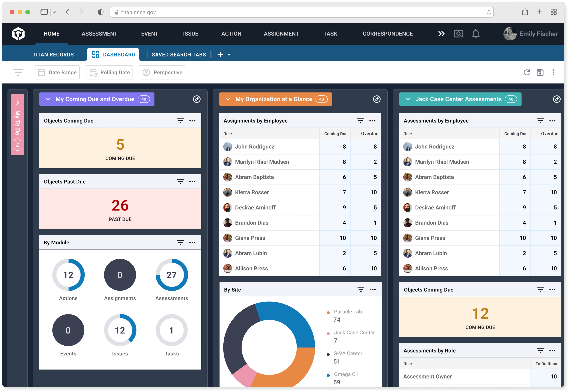Select the Dashboard tab
569x392 pixels.
(x=113, y=55)
